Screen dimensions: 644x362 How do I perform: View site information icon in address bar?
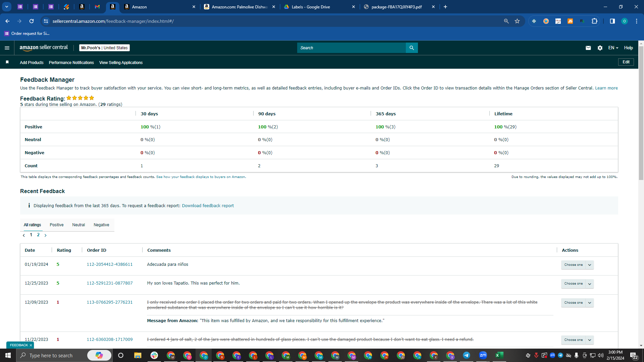(46, 21)
